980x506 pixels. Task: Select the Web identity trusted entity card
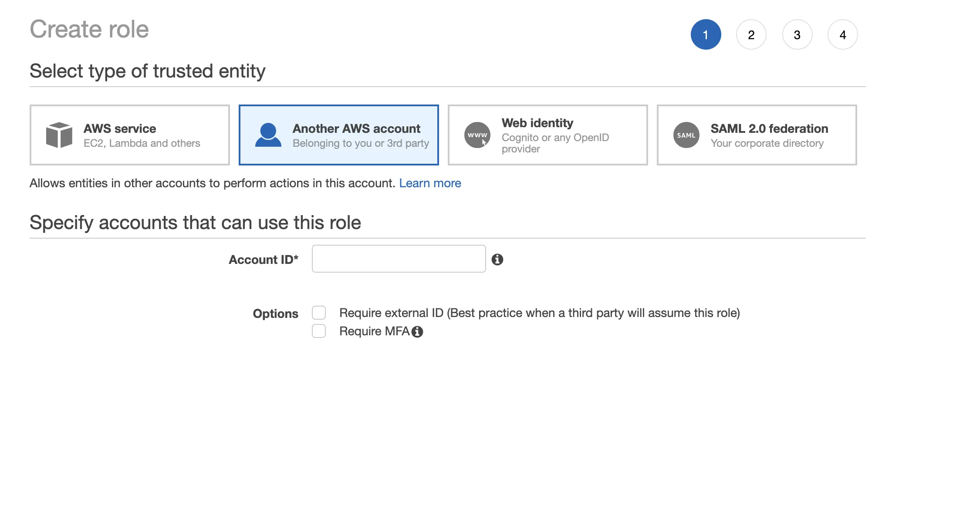coord(547,135)
